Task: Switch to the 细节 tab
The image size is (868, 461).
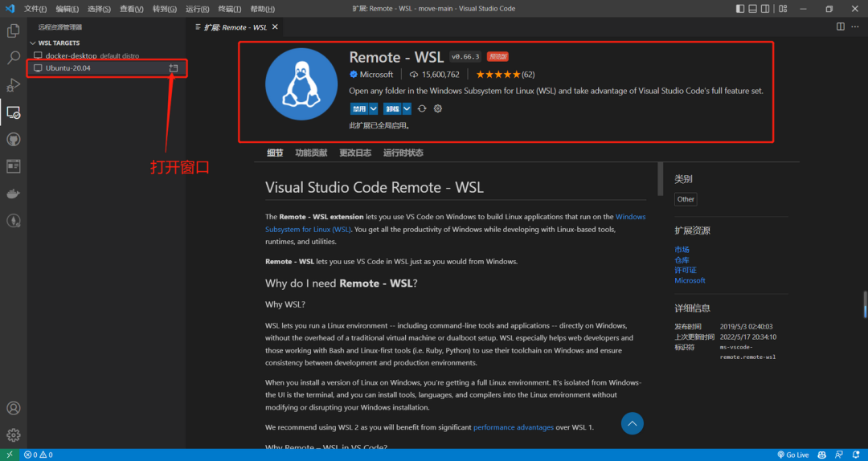Action: [x=275, y=153]
